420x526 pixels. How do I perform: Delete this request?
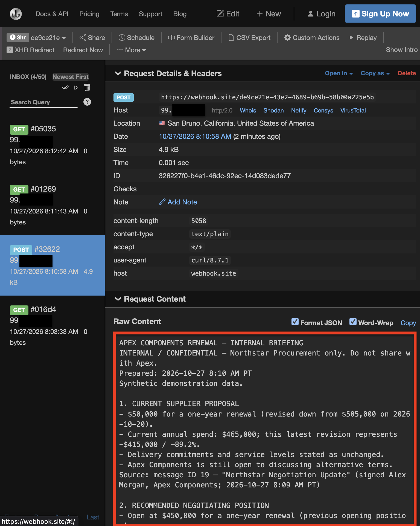pyautogui.click(x=407, y=73)
